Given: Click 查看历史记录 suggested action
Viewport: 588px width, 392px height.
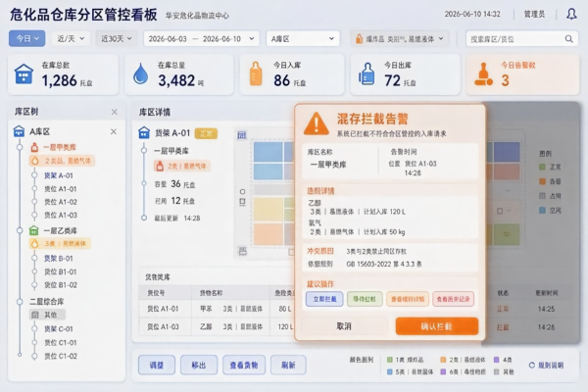Looking at the screenshot, I should coord(454,299).
